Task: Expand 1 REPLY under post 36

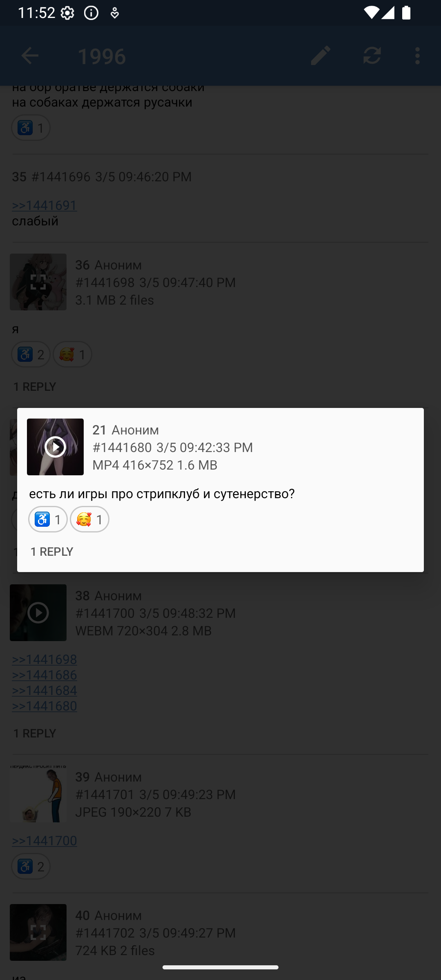Action: pyautogui.click(x=35, y=387)
